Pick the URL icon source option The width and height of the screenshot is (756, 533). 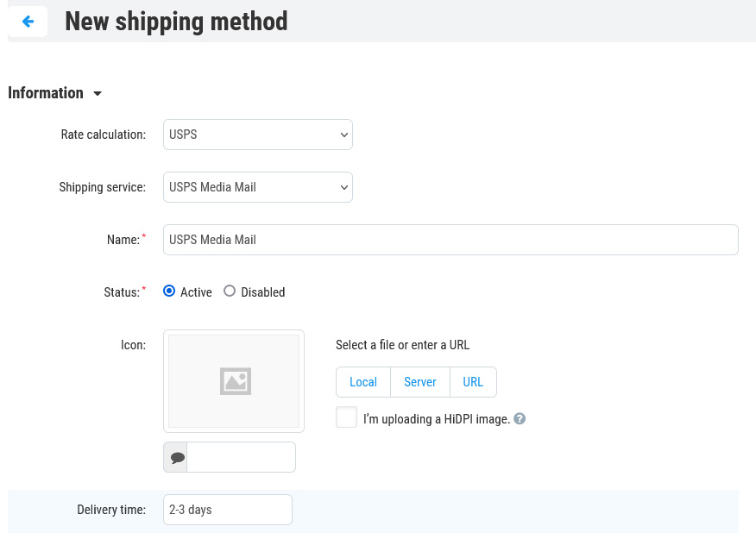pos(473,382)
